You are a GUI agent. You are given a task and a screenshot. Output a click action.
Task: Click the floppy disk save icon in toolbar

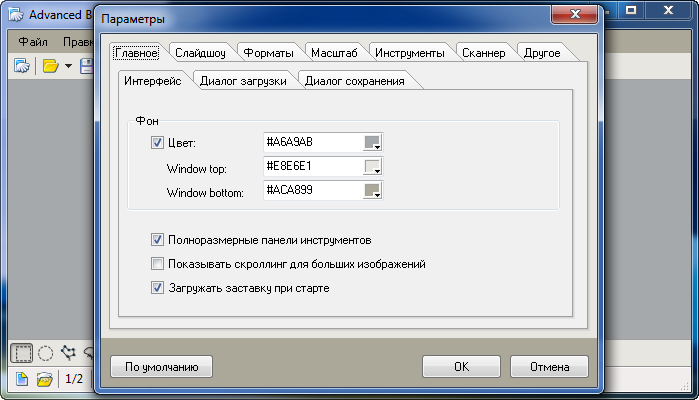click(x=86, y=66)
